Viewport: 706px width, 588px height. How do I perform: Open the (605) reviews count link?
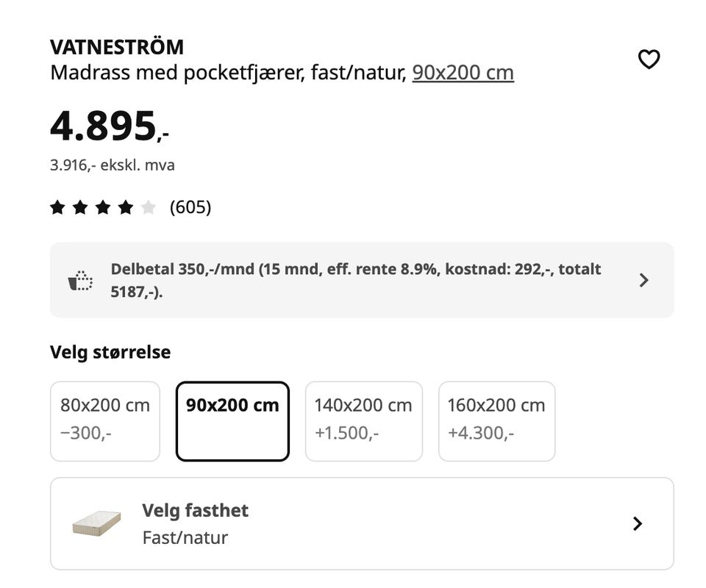(x=190, y=207)
